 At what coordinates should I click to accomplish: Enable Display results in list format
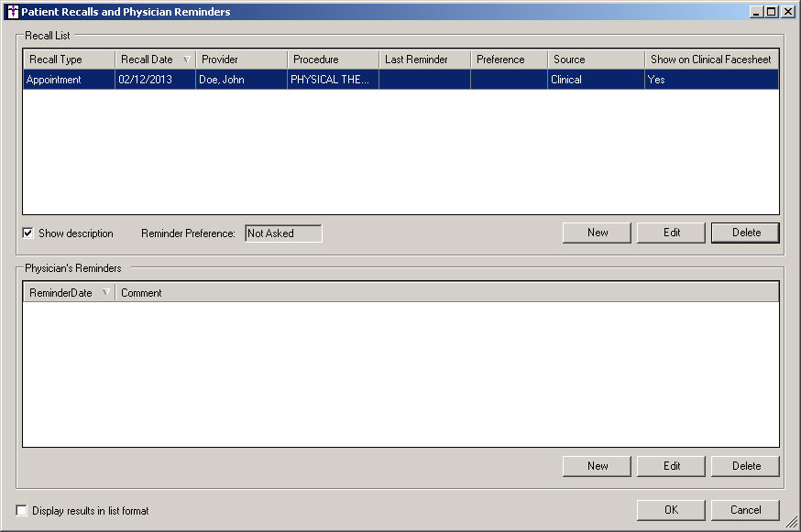click(22, 510)
